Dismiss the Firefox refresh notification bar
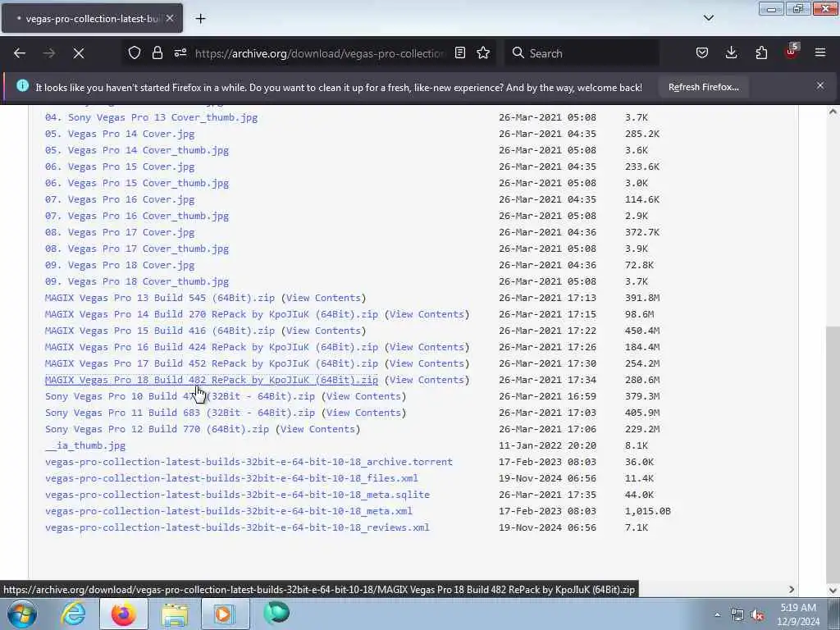This screenshot has width=840, height=630. [820, 85]
